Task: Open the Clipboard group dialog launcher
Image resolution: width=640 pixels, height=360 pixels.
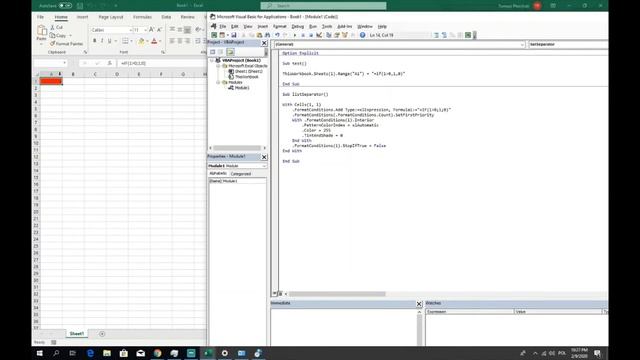Action: coord(85,52)
